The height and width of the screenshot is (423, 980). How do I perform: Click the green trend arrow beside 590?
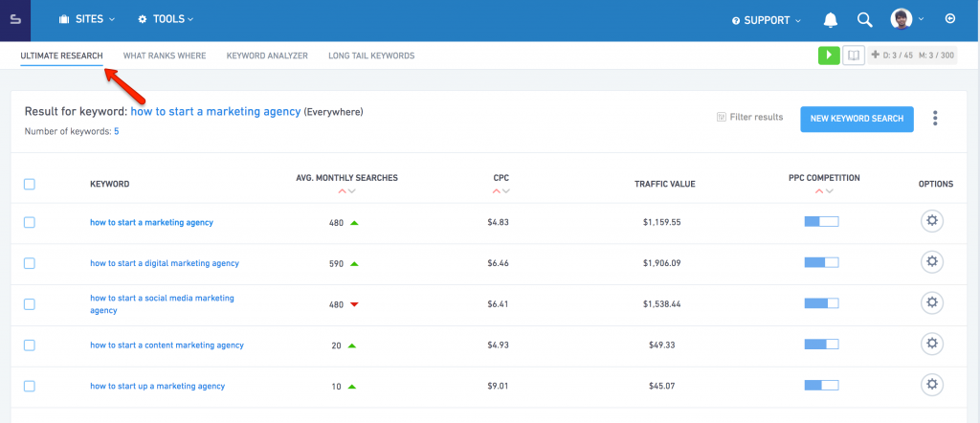354,264
